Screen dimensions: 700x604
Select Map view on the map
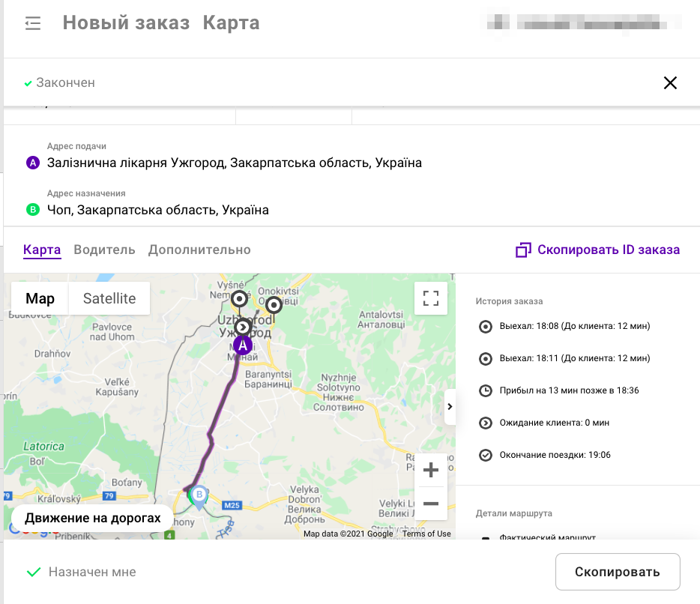pos(40,298)
